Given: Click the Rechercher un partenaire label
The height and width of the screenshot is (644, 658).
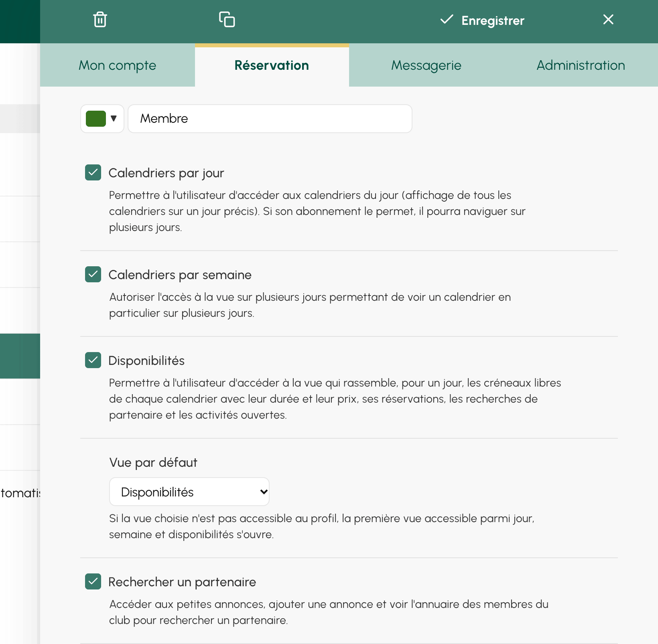Looking at the screenshot, I should pyautogui.click(x=182, y=582).
